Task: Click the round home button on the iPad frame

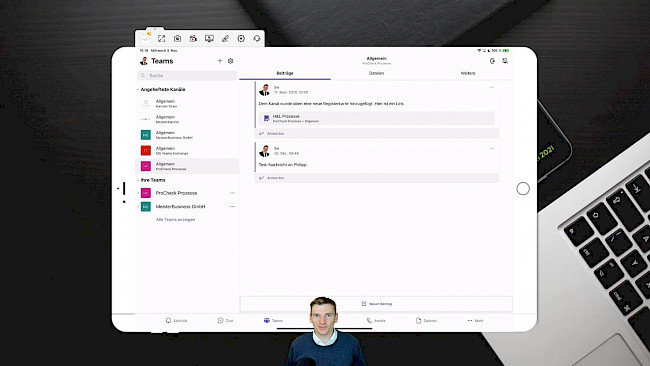Action: [x=523, y=189]
